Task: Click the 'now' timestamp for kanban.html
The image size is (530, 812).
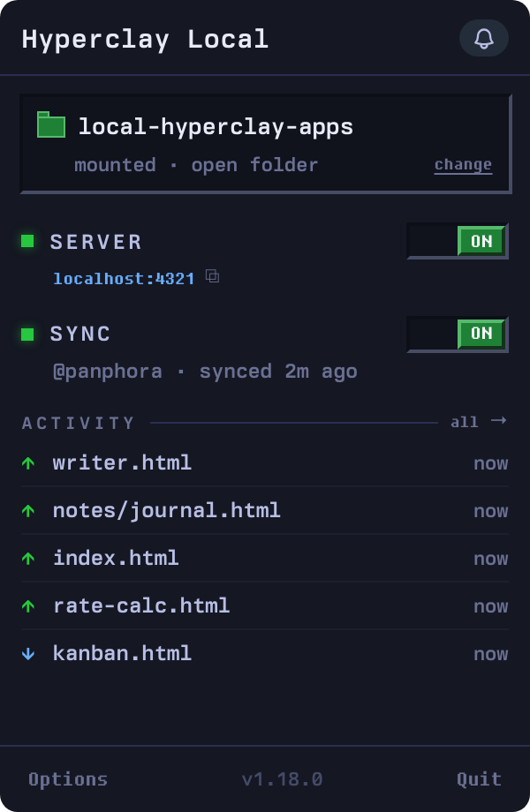Action: pos(490,654)
